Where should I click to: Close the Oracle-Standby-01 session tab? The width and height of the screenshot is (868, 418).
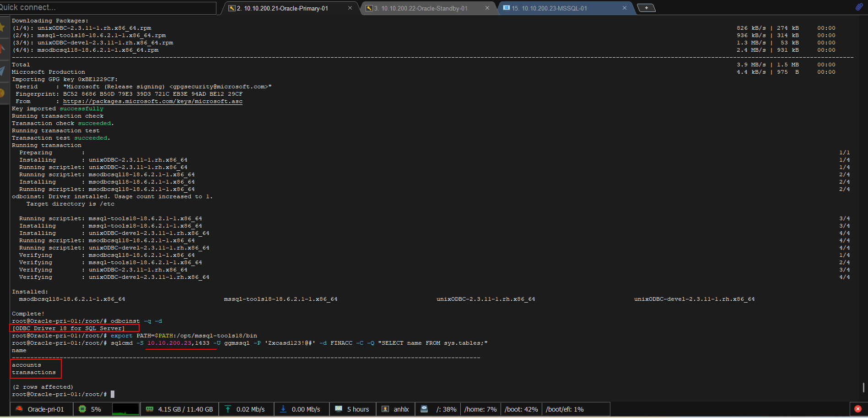487,8
